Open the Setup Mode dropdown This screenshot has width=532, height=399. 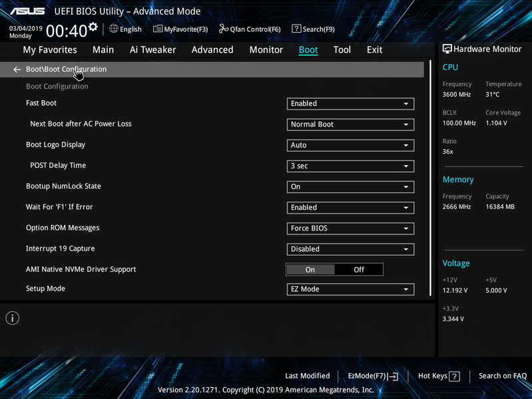(x=350, y=289)
